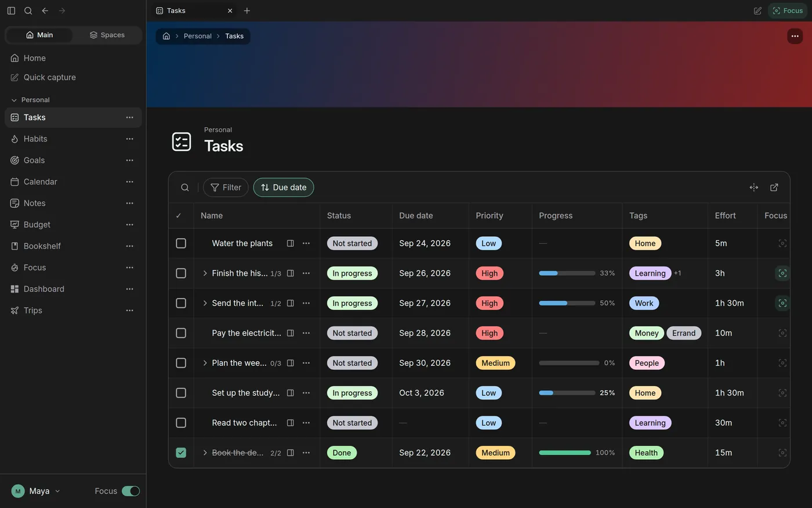Check the Finish the his... task checkbox

pyautogui.click(x=181, y=273)
